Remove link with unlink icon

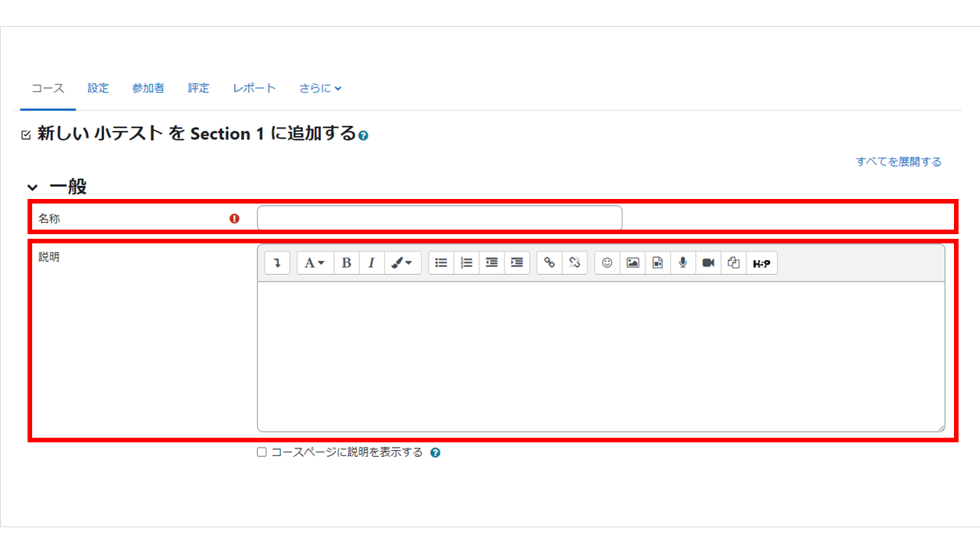[x=575, y=262]
